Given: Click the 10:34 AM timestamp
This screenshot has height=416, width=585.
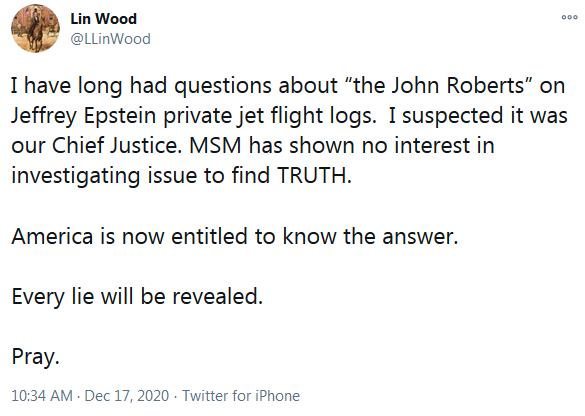Looking at the screenshot, I should [42, 396].
